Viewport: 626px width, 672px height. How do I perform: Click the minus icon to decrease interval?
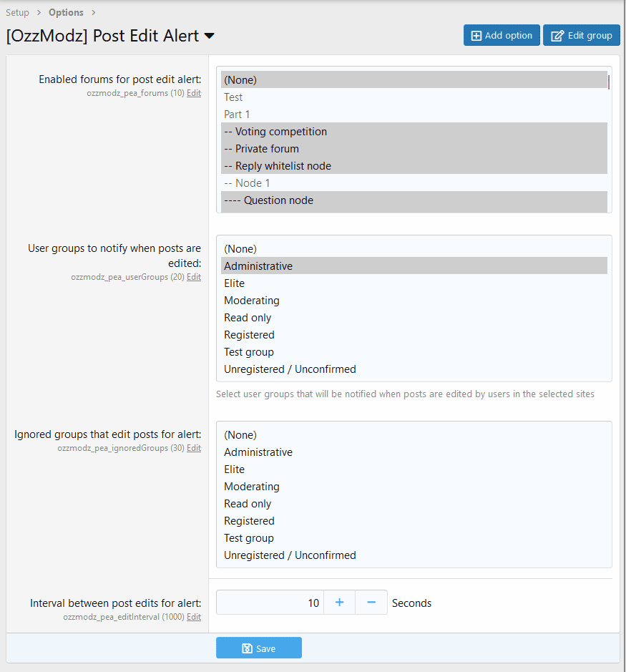pyautogui.click(x=371, y=602)
